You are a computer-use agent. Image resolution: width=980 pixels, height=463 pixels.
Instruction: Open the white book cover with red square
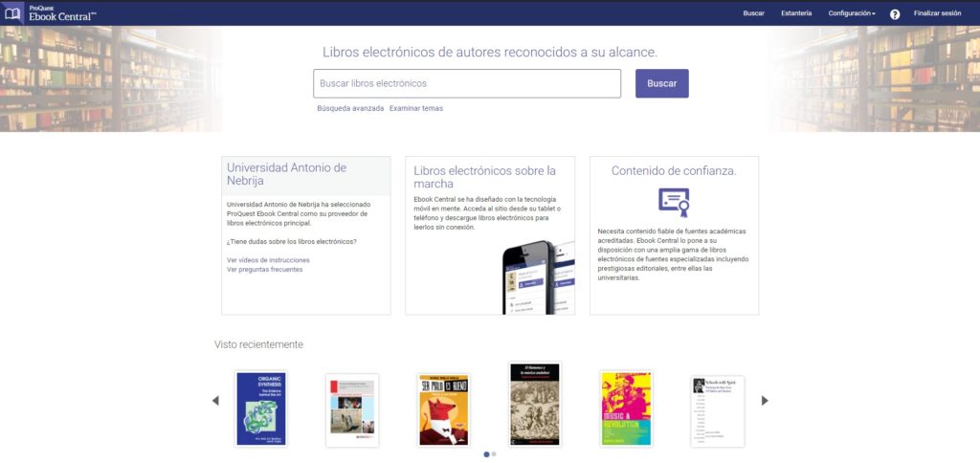352,410
